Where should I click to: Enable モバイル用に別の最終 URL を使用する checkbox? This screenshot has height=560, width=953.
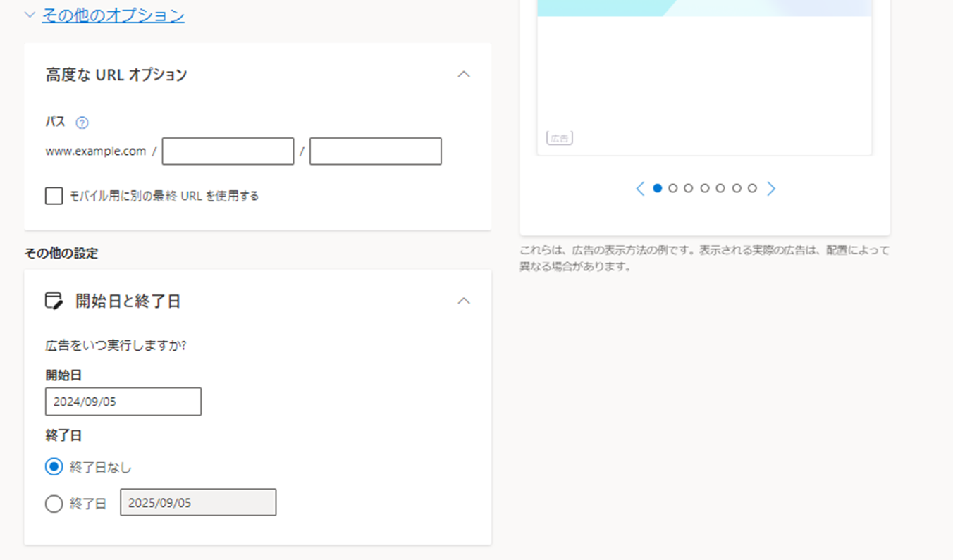[x=54, y=196]
